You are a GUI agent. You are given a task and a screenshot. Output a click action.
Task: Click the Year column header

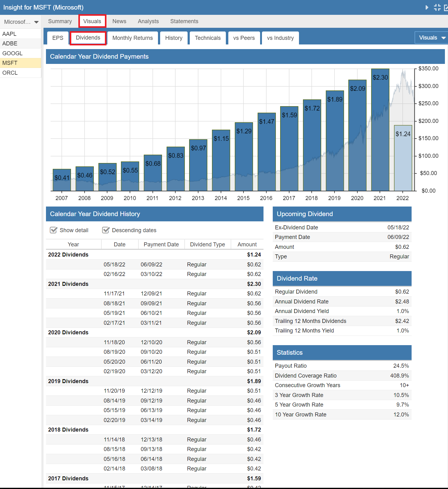tap(73, 244)
